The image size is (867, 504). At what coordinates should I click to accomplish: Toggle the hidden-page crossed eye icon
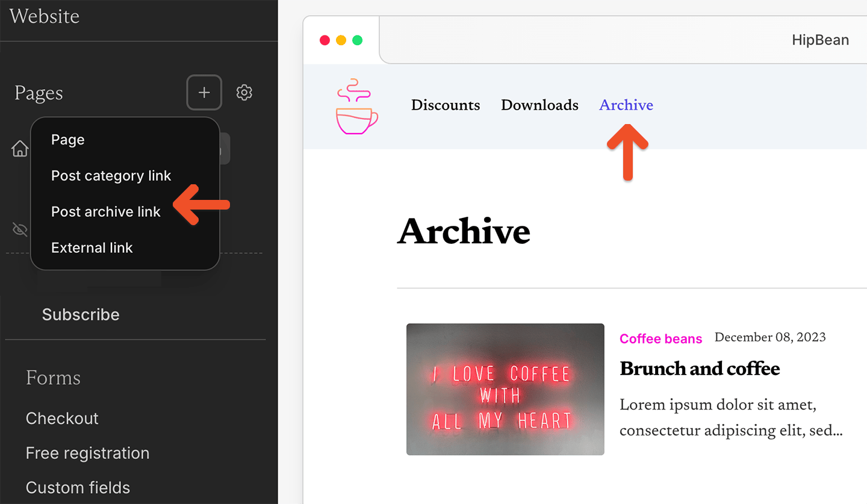click(20, 229)
